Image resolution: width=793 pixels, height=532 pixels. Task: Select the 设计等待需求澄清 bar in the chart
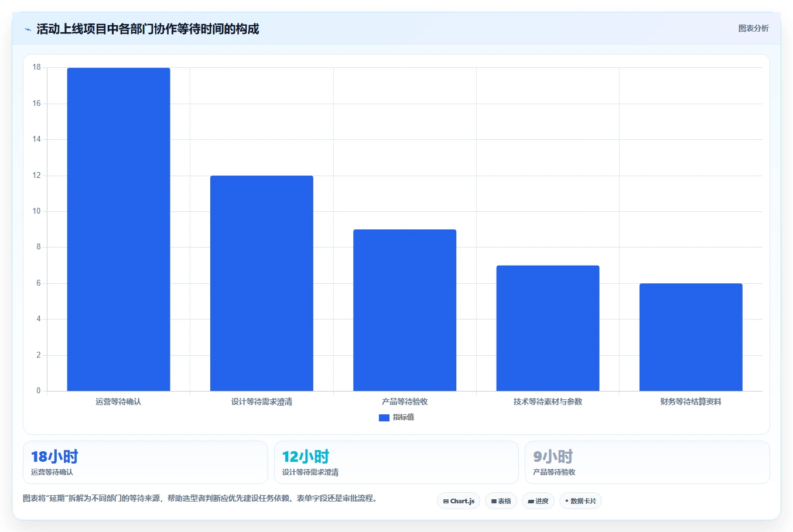[262, 283]
